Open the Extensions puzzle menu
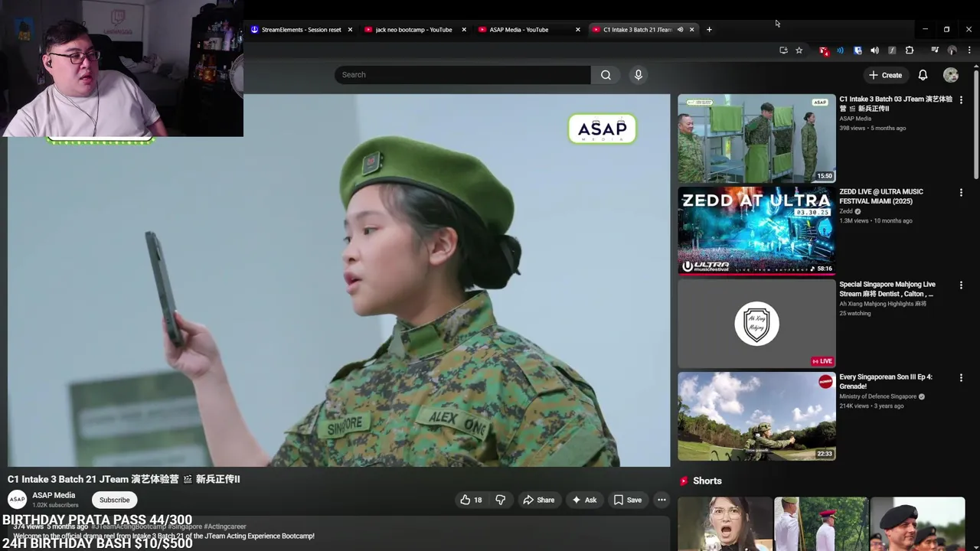The height and width of the screenshot is (551, 980). pyautogui.click(x=910, y=51)
